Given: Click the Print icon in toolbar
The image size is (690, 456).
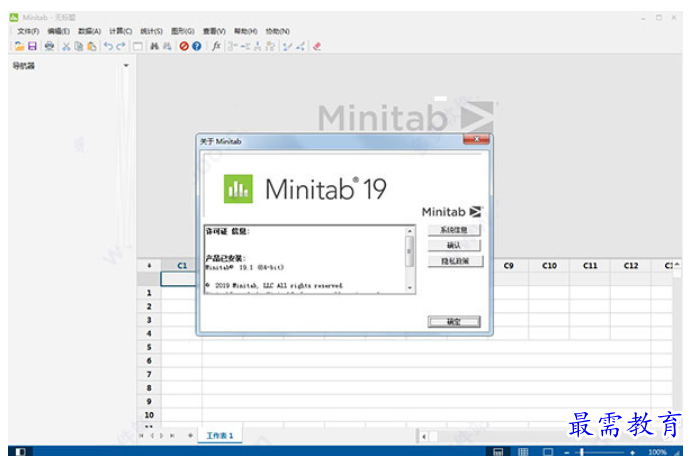Looking at the screenshot, I should tap(49, 46).
